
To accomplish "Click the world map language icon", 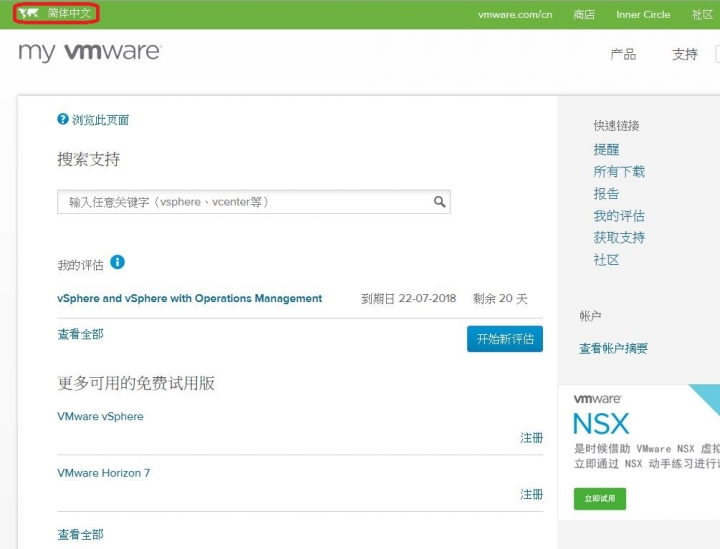I will 28,13.
